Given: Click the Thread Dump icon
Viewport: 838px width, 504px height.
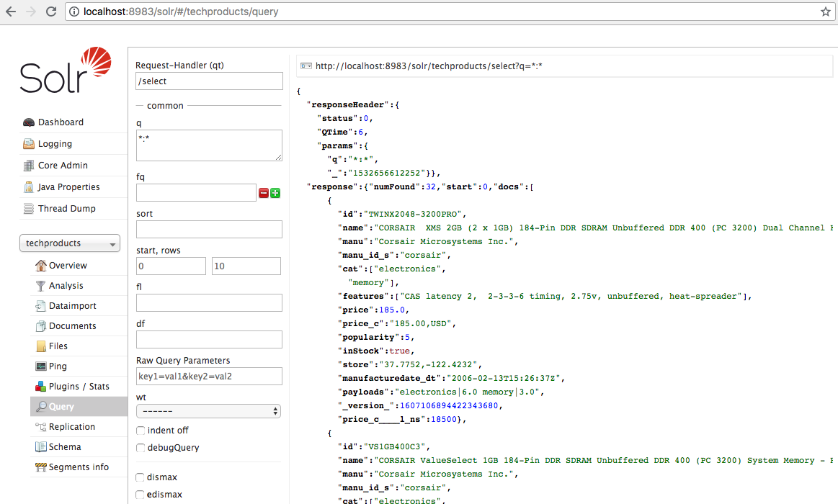Looking at the screenshot, I should coord(29,209).
